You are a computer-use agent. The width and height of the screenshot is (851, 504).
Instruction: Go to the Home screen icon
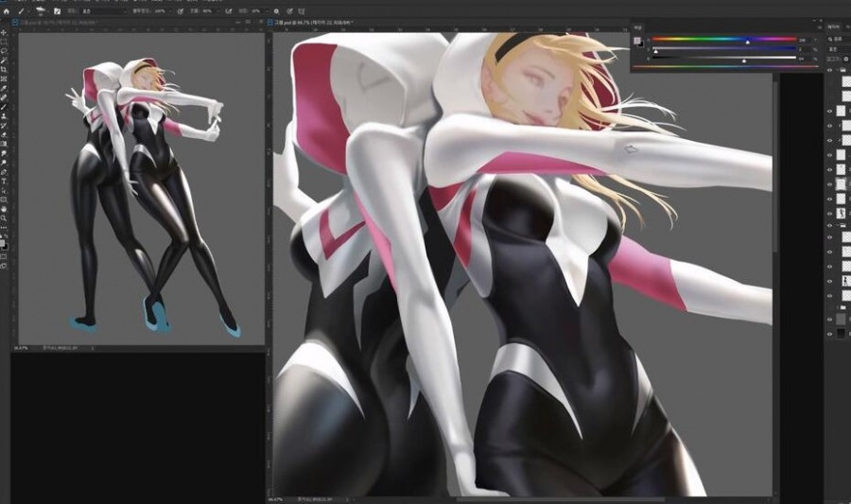point(6,11)
